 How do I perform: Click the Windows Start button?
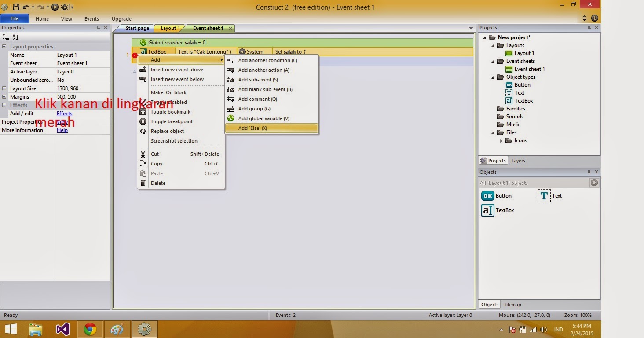tap(11, 329)
